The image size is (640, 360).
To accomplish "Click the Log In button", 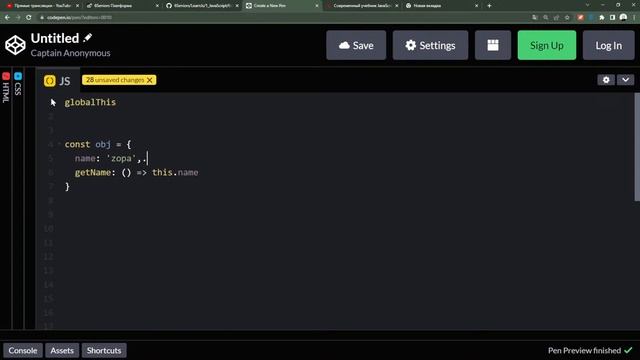I will 608,45.
